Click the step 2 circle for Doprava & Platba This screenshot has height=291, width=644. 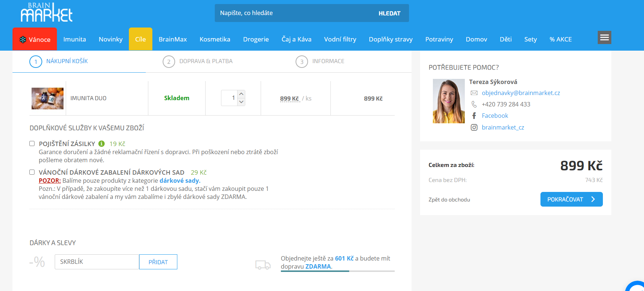point(169,62)
